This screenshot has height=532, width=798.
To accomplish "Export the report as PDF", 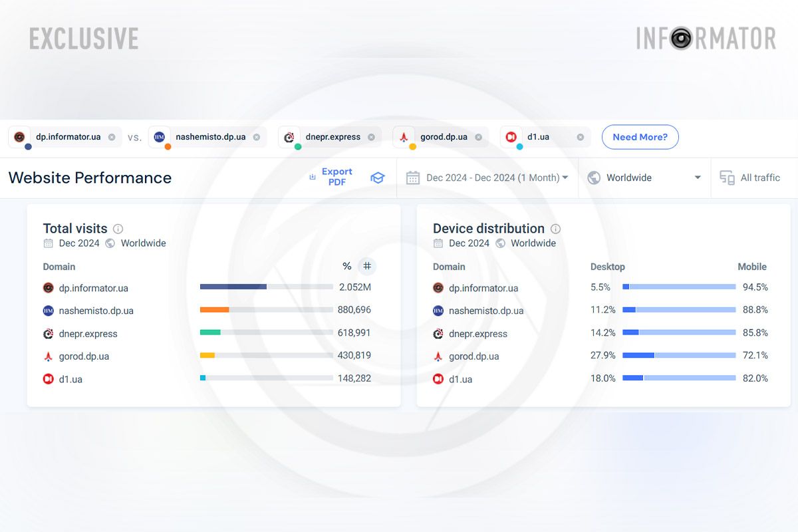I will tap(331, 178).
